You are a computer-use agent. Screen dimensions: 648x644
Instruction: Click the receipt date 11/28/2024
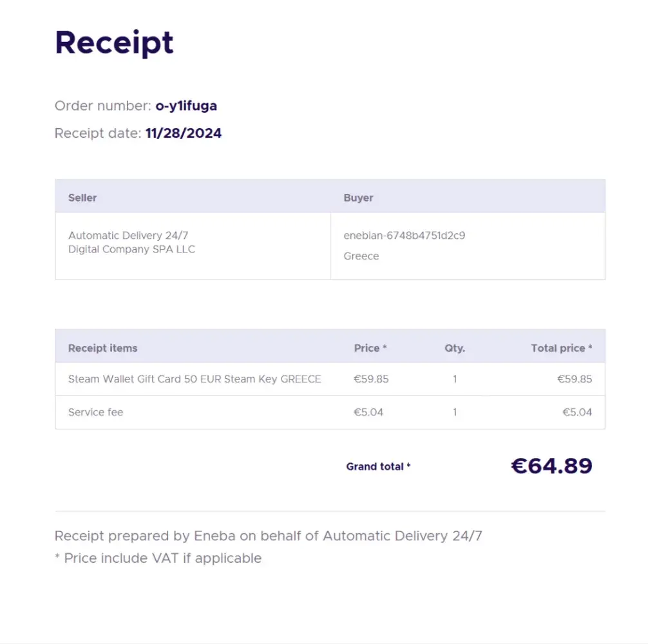coord(184,133)
